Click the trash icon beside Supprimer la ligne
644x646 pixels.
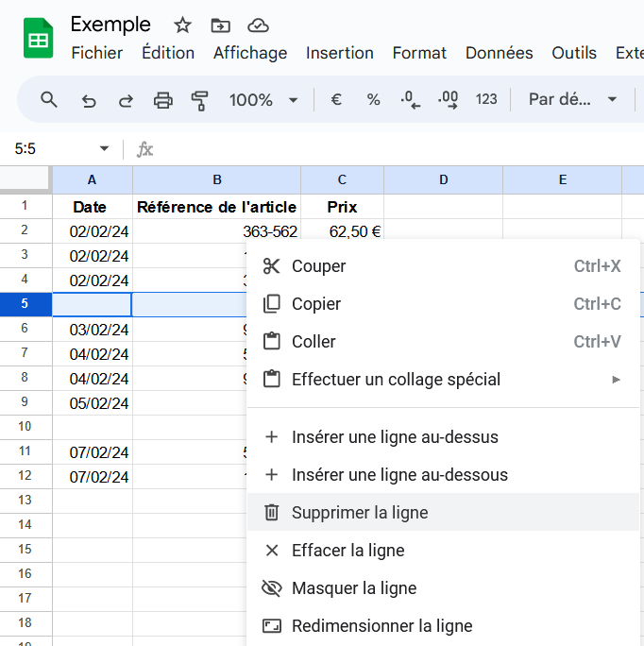pyautogui.click(x=272, y=513)
